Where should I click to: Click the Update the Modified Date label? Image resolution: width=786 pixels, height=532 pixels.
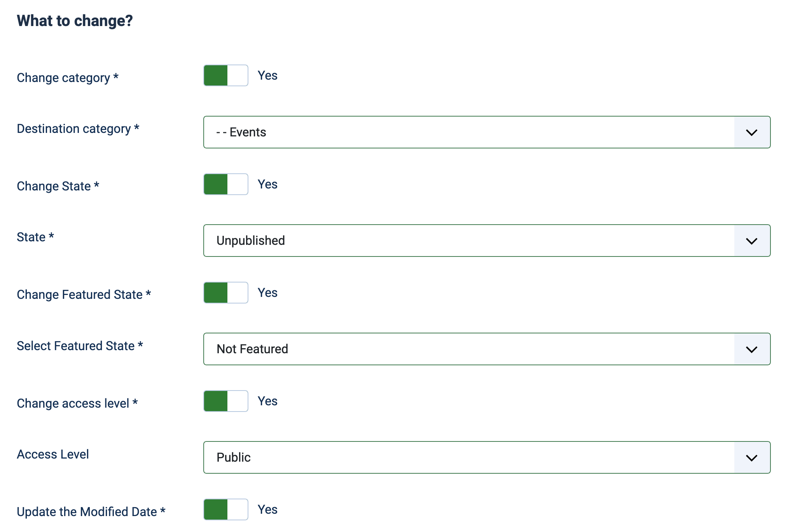click(87, 512)
